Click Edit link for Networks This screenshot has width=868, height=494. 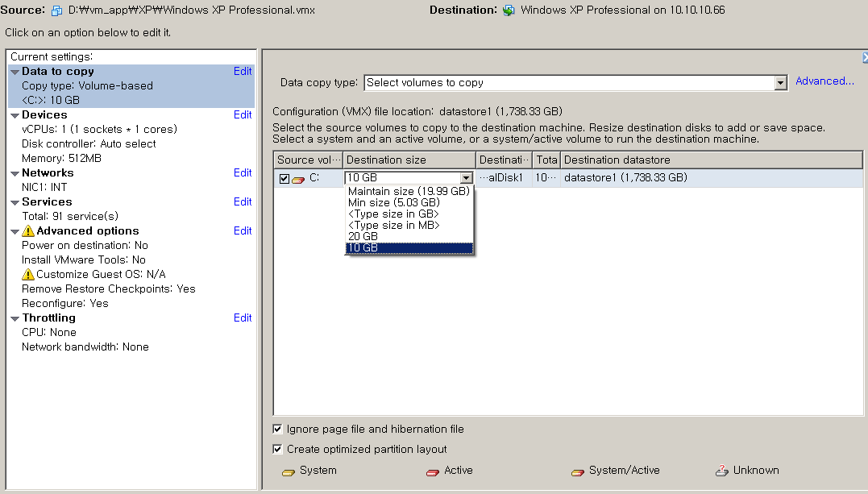243,172
